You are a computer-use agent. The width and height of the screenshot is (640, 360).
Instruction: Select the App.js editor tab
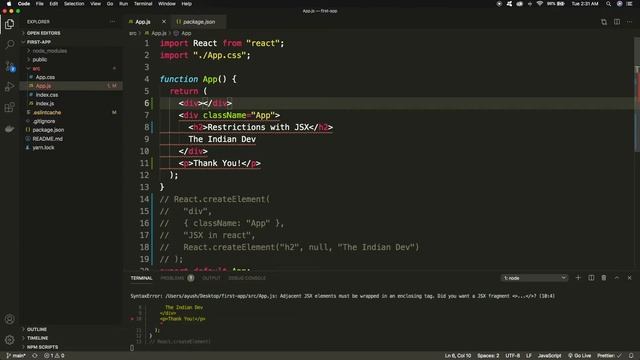[143, 22]
